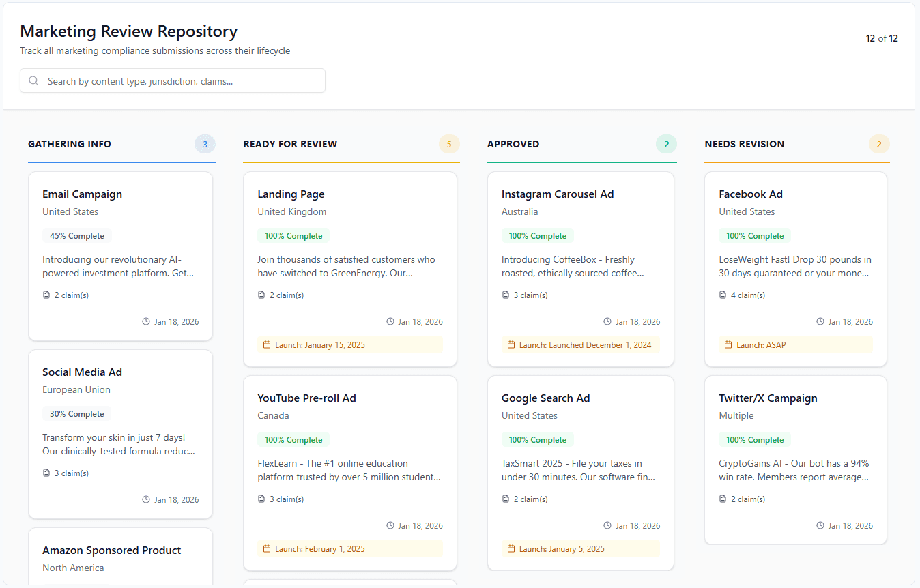Open the Landing Page card
Viewport: 920px width, 588px height.
click(350, 269)
